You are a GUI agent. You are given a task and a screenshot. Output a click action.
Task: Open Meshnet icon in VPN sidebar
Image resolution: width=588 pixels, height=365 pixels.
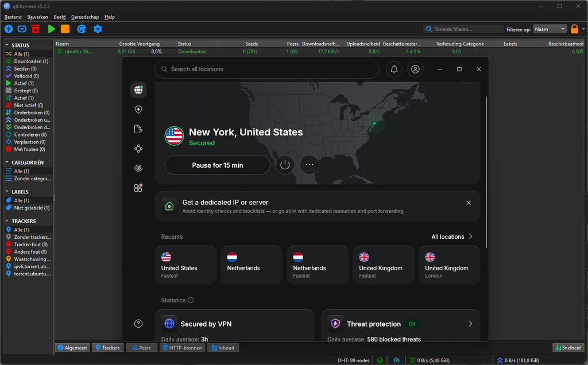pos(138,149)
